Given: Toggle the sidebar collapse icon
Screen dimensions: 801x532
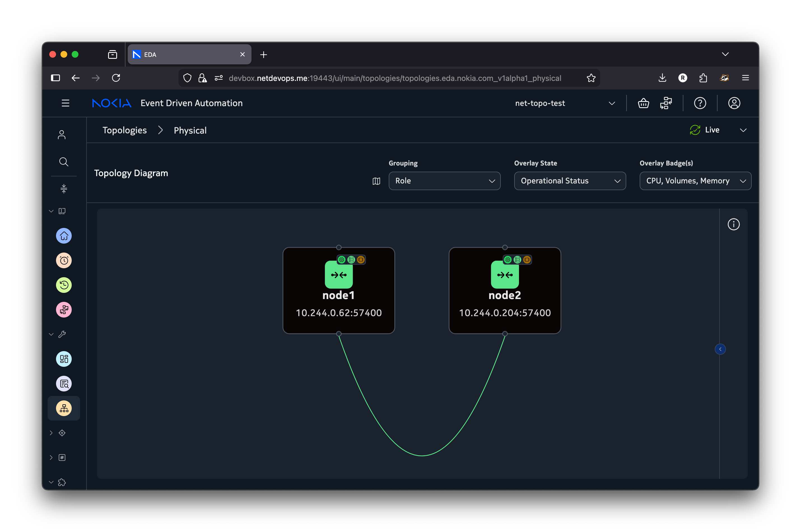Looking at the screenshot, I should click(64, 189).
